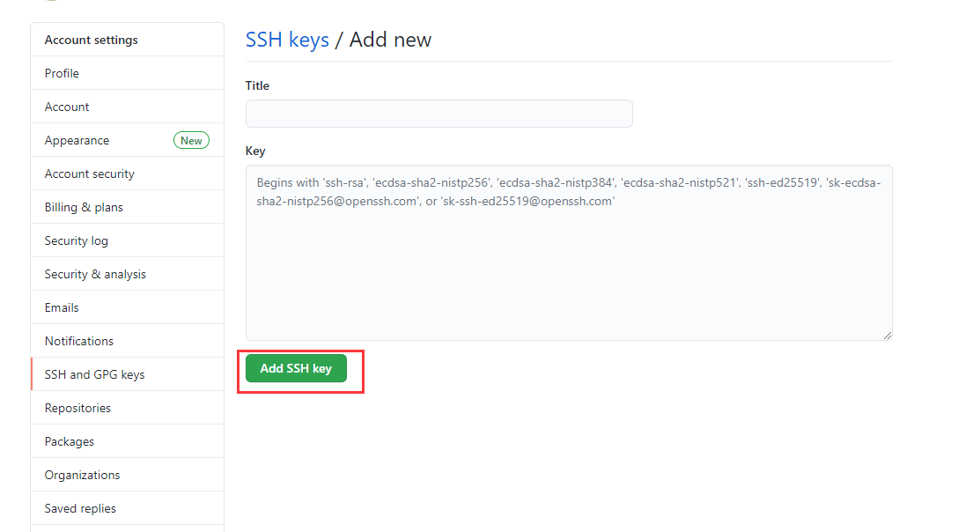980x532 pixels.
Task: Click inside the Key text area
Action: tap(568, 264)
